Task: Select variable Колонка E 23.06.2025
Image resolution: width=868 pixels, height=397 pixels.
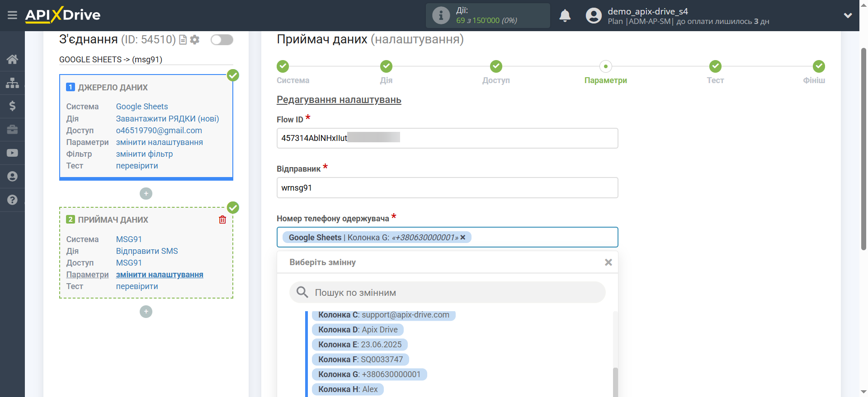Action: (359, 345)
